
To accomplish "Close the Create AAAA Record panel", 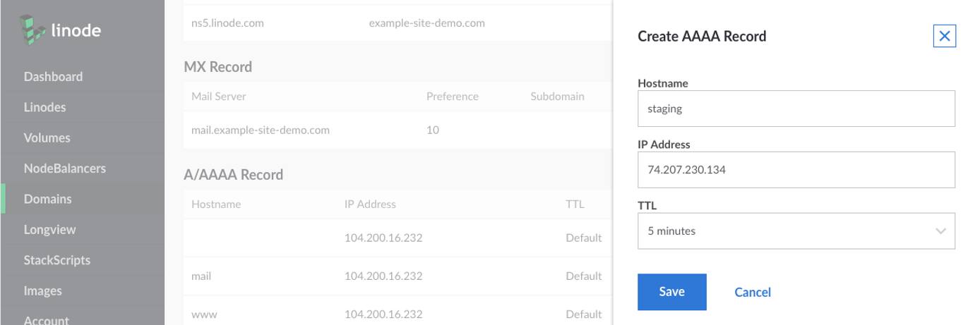I will (944, 37).
